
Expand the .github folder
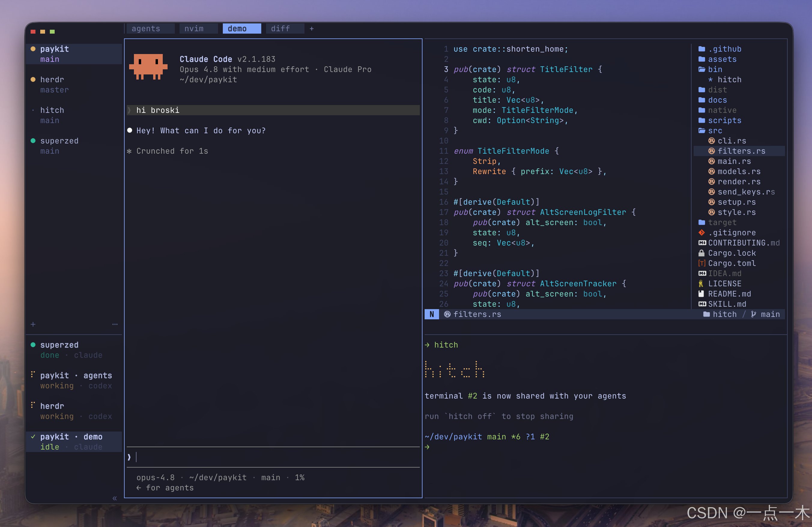click(720, 49)
